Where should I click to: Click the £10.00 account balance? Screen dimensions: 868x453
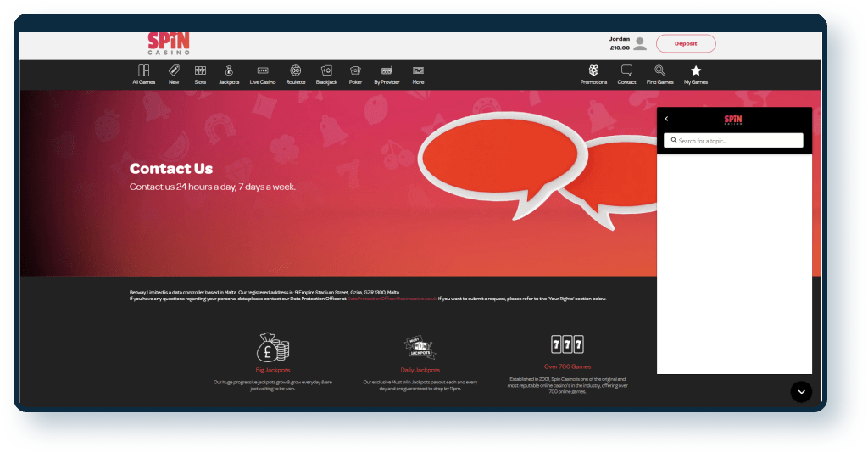point(620,48)
